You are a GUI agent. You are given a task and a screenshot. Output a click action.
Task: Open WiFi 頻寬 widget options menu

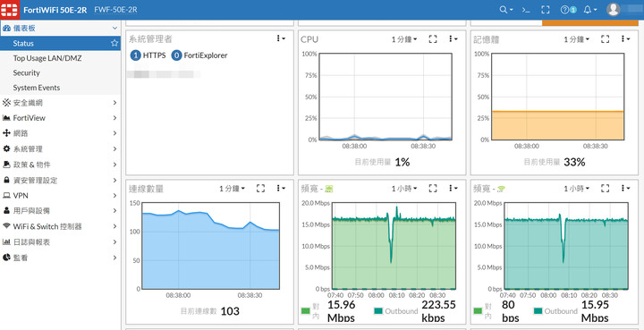pos(625,188)
